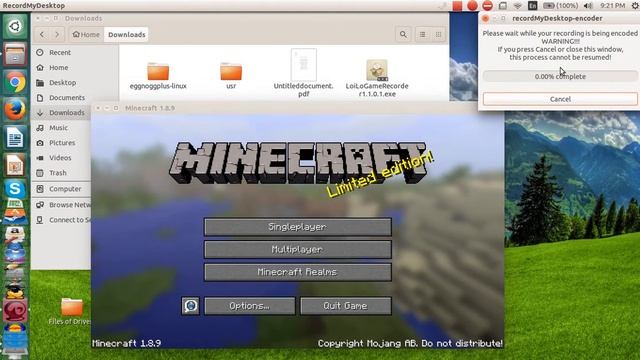The image size is (640, 360).
Task: Open the Ubuntu Dash from the launcher
Action: pyautogui.click(x=15, y=27)
